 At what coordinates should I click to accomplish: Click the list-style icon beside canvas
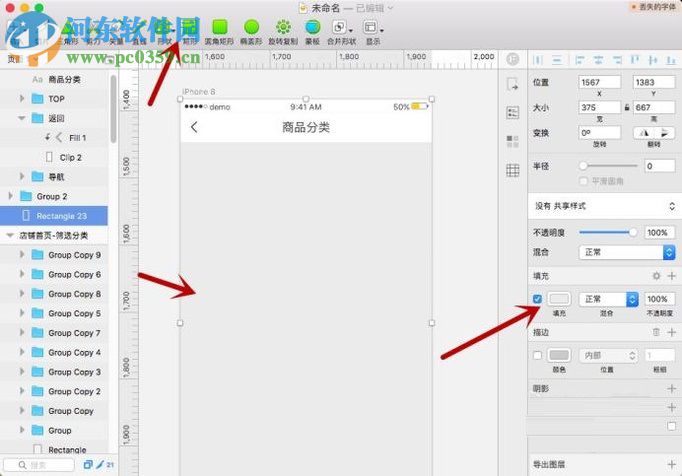pos(513,113)
